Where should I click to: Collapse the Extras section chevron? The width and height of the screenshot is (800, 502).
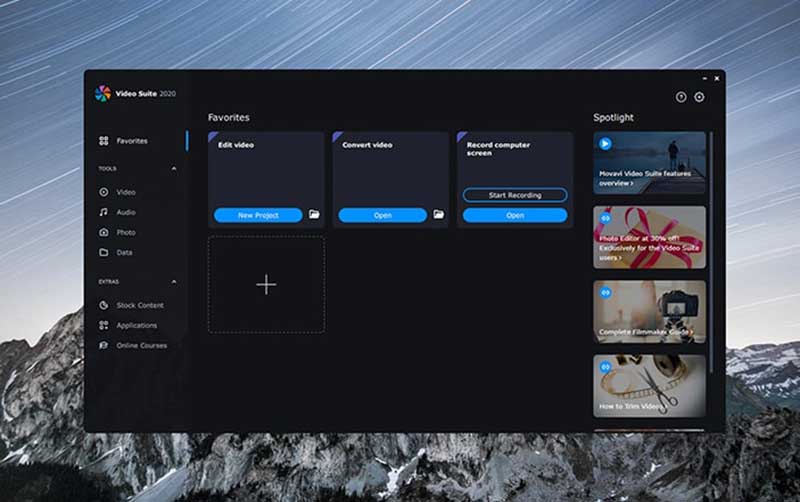point(174,282)
